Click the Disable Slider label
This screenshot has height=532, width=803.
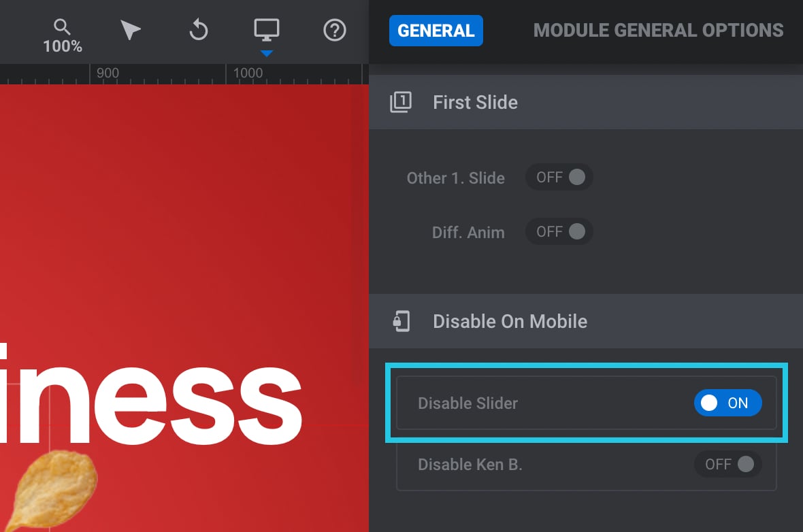[468, 403]
